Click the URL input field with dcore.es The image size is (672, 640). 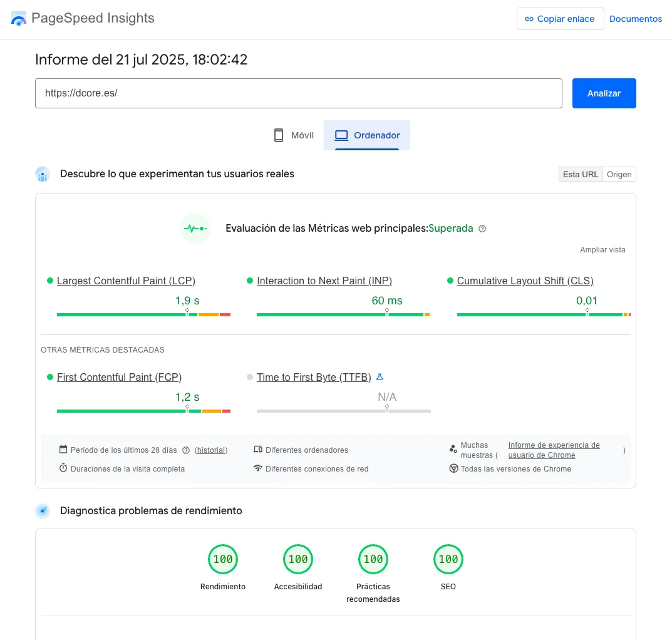[x=298, y=93]
